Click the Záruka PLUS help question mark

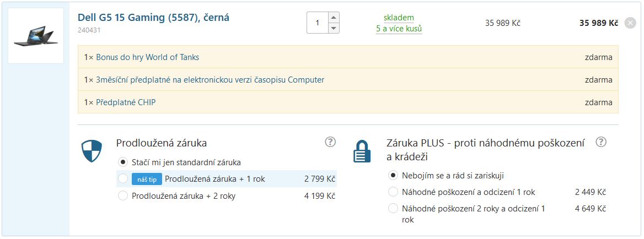(x=601, y=142)
